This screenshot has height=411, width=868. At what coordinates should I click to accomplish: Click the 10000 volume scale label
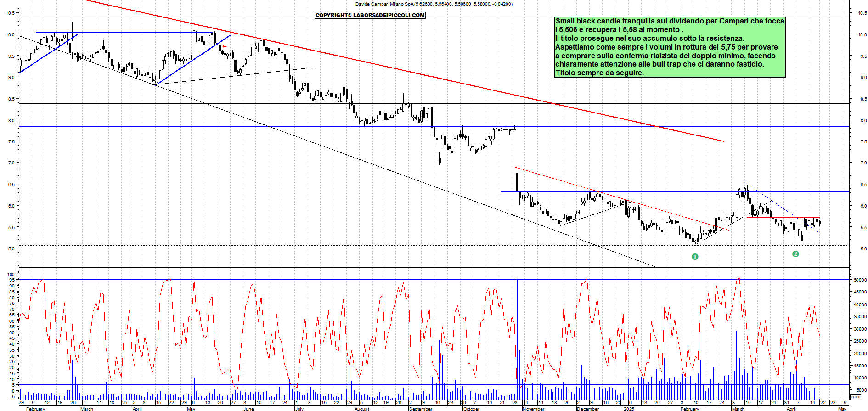pyautogui.click(x=860, y=378)
